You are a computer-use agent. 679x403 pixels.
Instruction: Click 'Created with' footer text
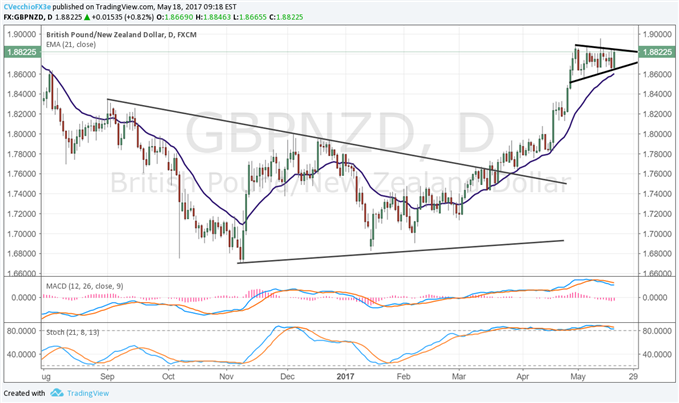[24, 393]
